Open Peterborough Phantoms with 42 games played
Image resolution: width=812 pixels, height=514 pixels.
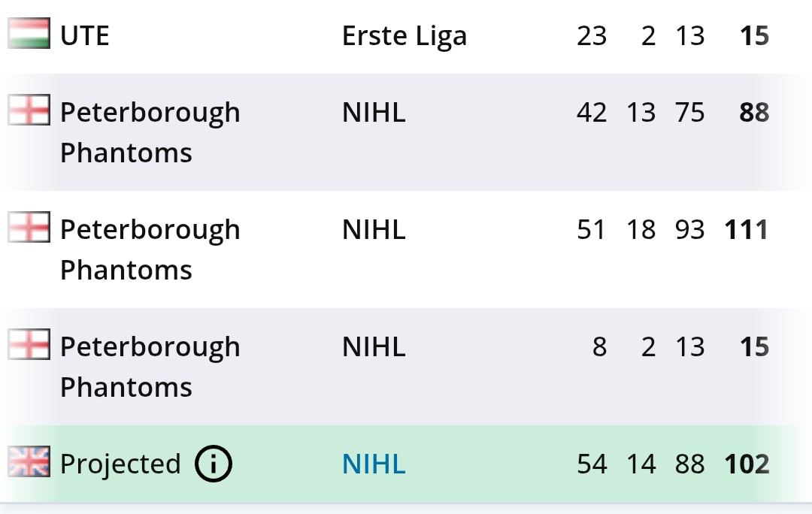(x=150, y=132)
